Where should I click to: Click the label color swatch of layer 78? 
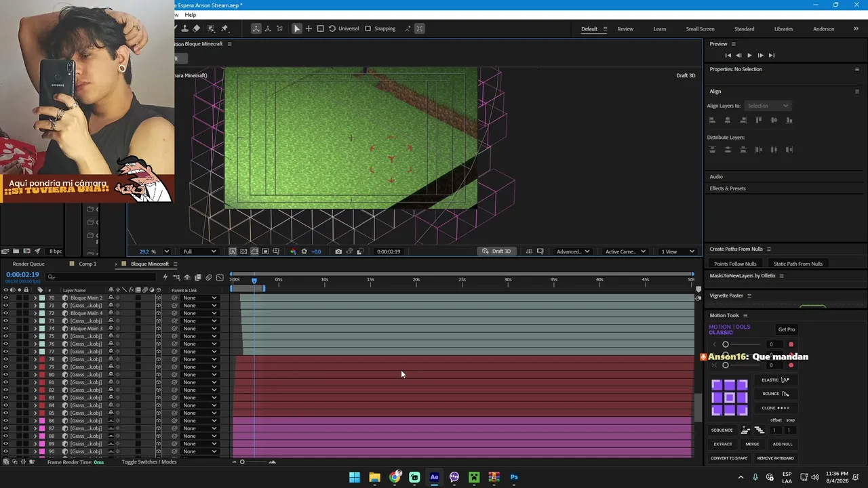point(42,359)
